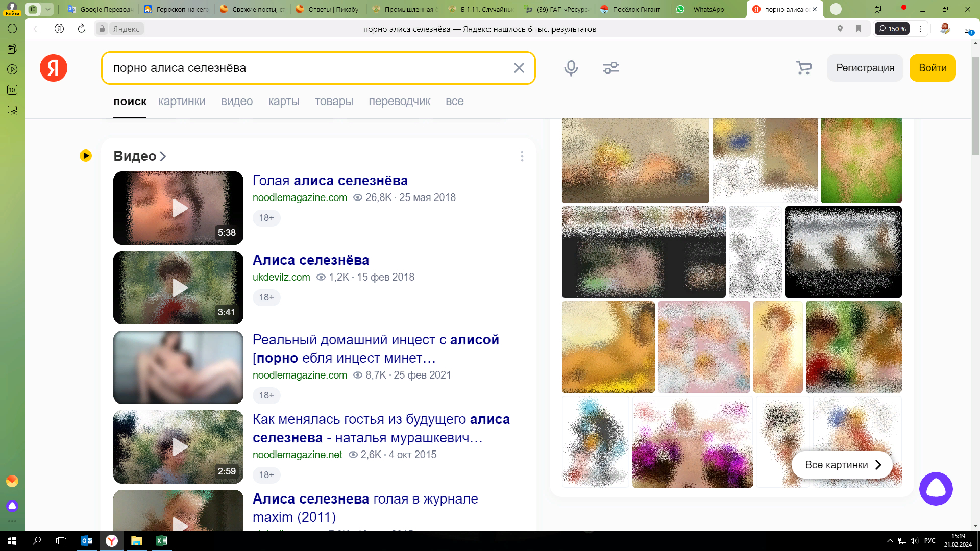Expand hidden system tray icons chevron
This screenshot has height=551, width=980.
pyautogui.click(x=890, y=541)
